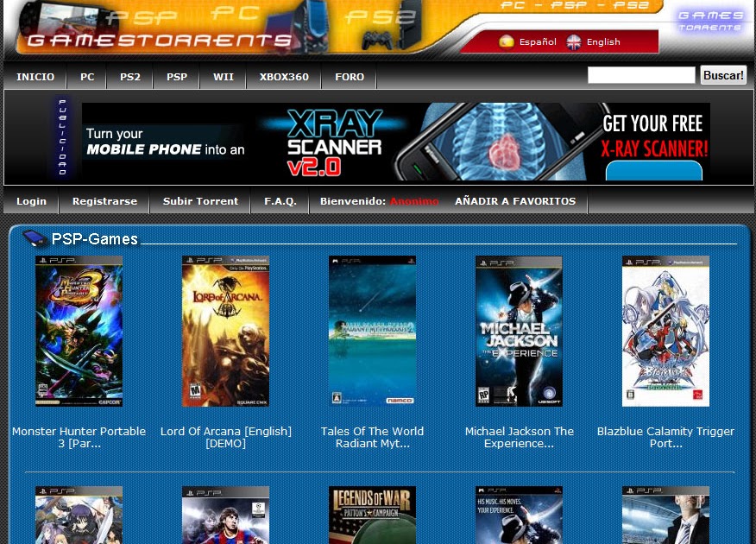The image size is (756, 544).
Task: Click Tales Of The World Radiant title
Action: coord(372,437)
